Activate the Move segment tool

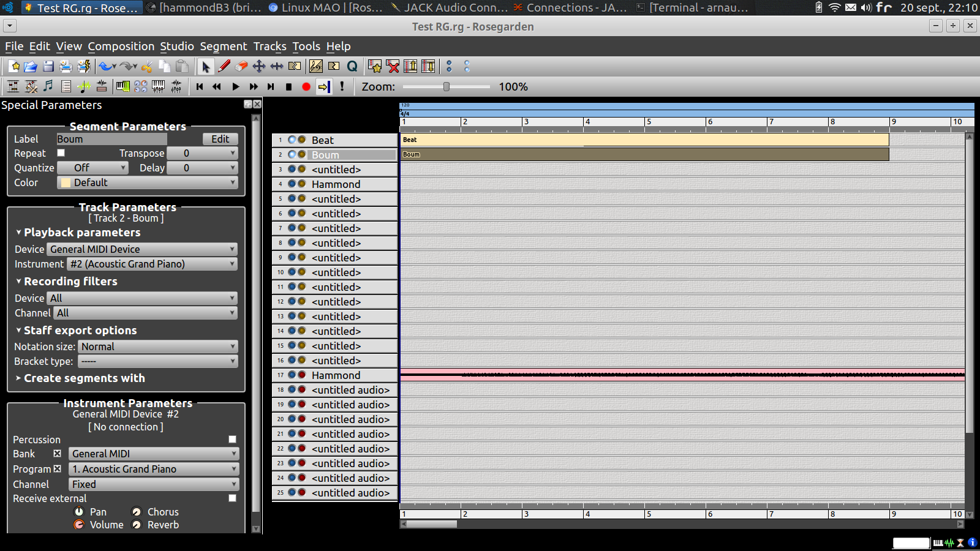tap(259, 66)
